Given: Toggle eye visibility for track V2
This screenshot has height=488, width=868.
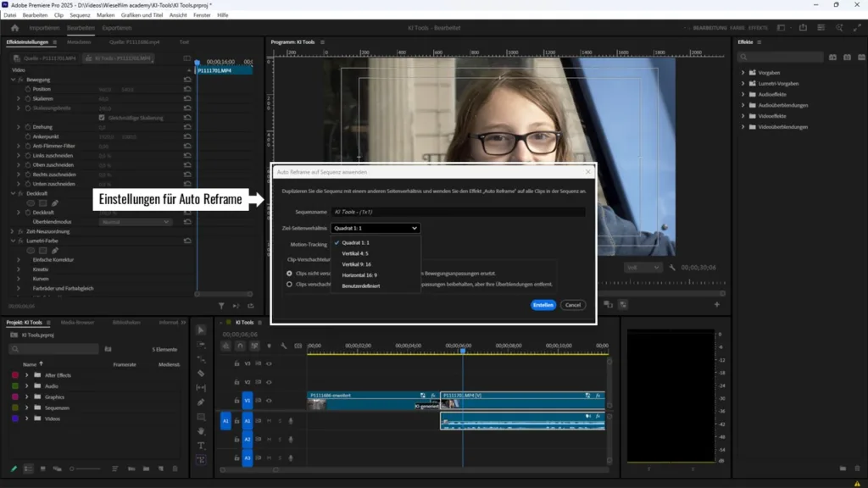Looking at the screenshot, I should 269,381.
